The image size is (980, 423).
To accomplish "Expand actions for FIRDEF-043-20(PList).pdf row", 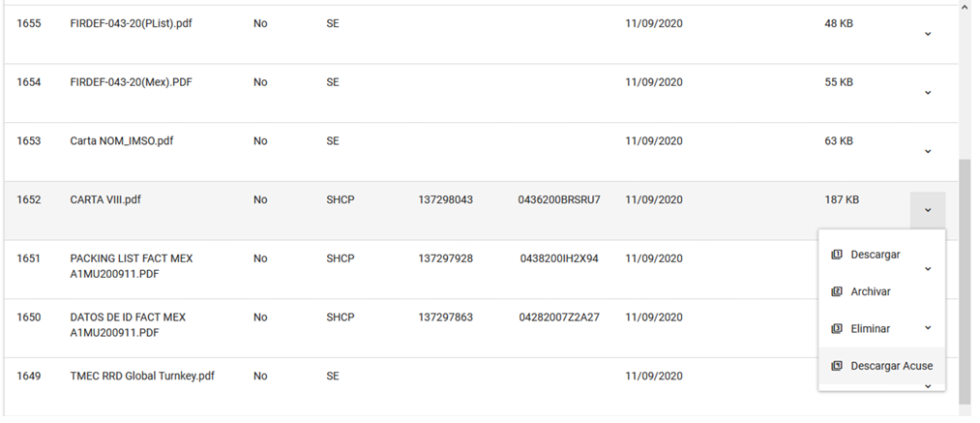I will click(x=928, y=34).
